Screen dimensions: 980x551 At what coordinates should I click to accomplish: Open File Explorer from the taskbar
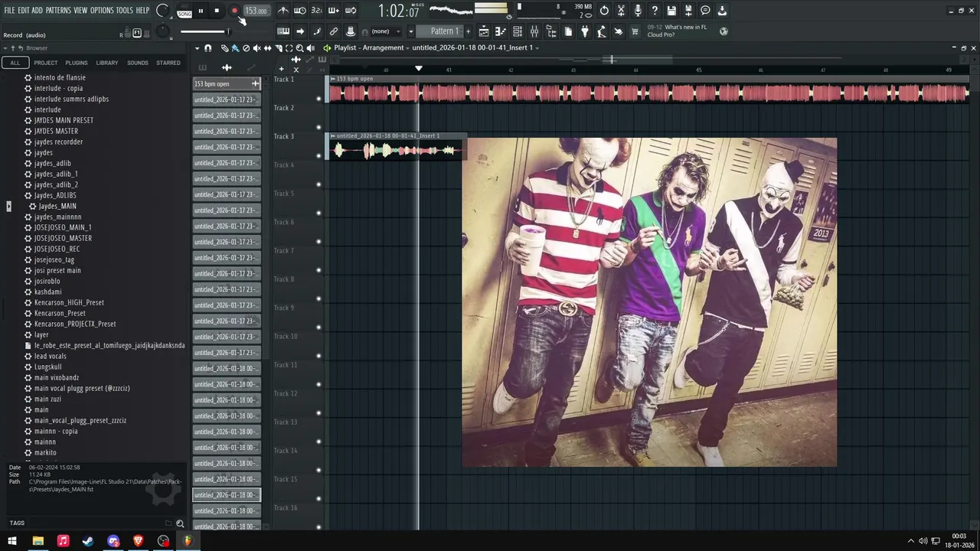tap(38, 541)
